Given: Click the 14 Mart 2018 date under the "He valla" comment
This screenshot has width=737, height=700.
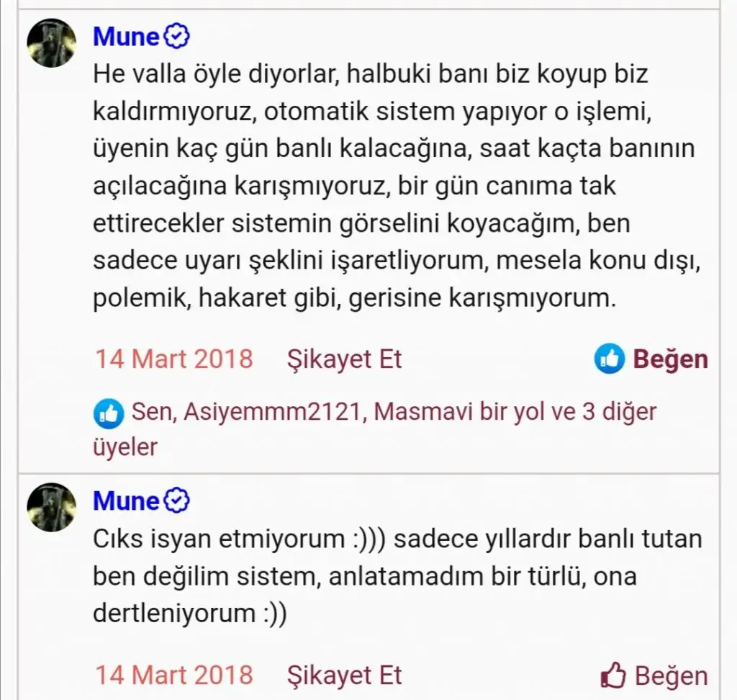Looking at the screenshot, I should coord(174,359).
